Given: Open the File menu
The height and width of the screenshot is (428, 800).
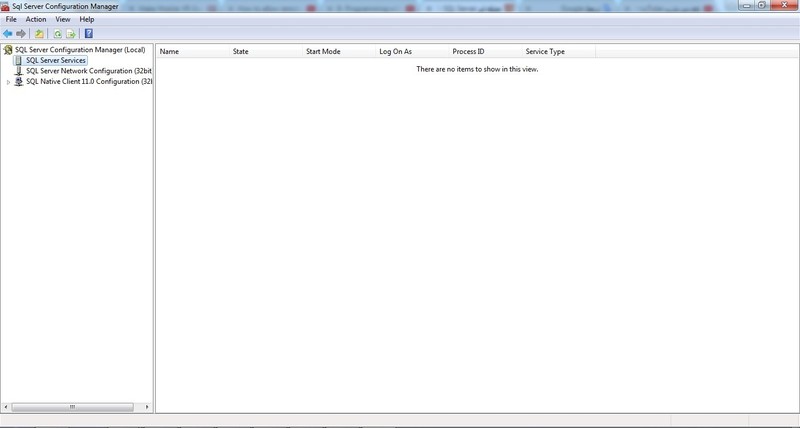Looking at the screenshot, I should click(x=11, y=19).
